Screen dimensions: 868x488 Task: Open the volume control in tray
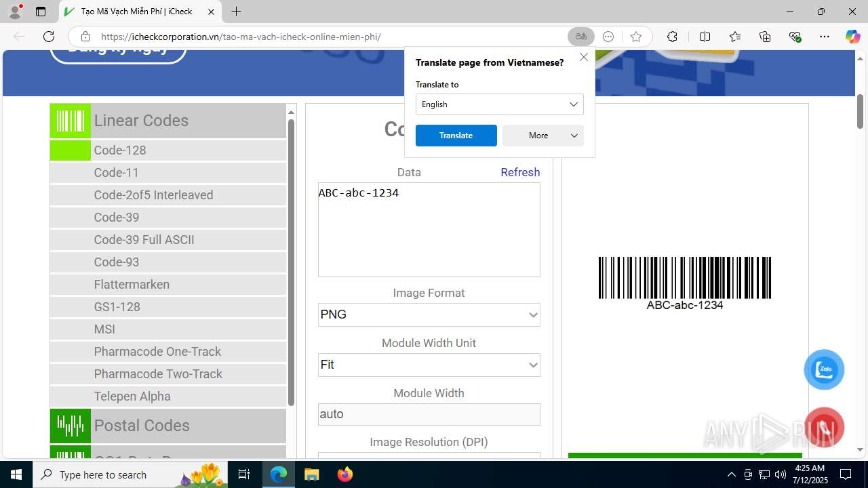point(780,474)
